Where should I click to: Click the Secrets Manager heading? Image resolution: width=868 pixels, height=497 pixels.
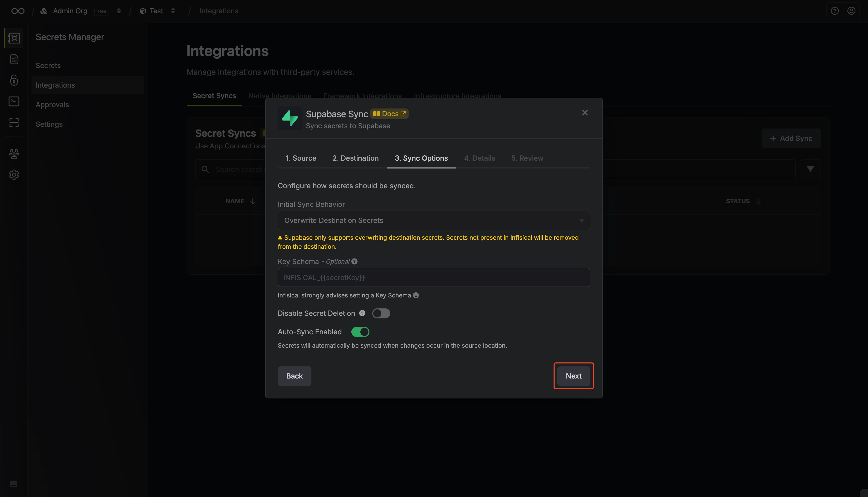[70, 37]
